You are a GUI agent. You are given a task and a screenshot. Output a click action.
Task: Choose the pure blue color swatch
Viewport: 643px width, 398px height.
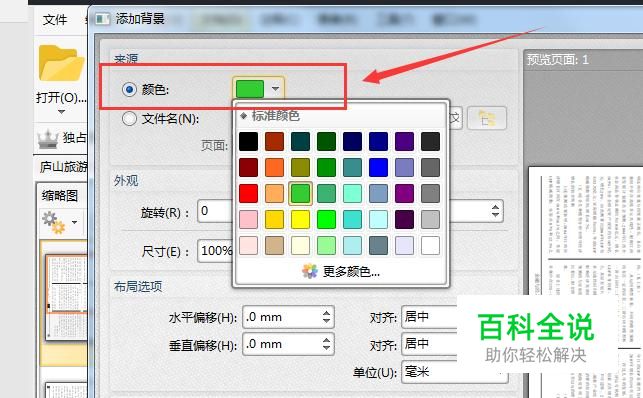pyautogui.click(x=378, y=168)
